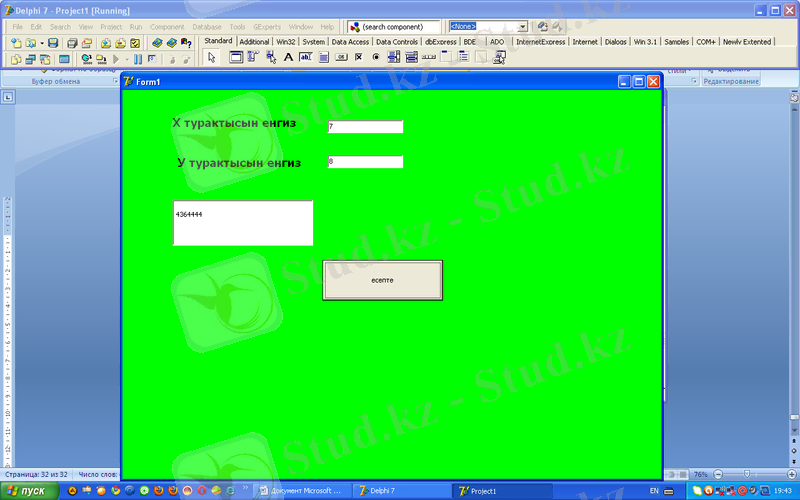This screenshot has width=800, height=500.
Task: Select the Memo component icon
Action: (323, 57)
